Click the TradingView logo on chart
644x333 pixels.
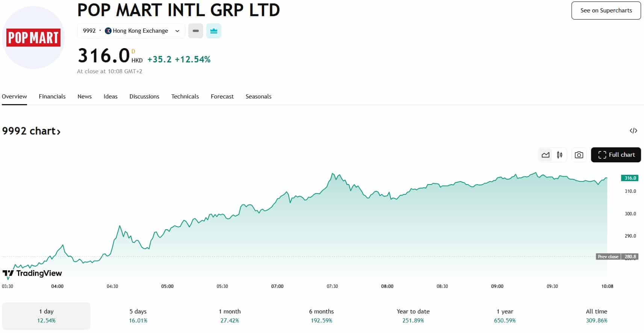point(32,273)
